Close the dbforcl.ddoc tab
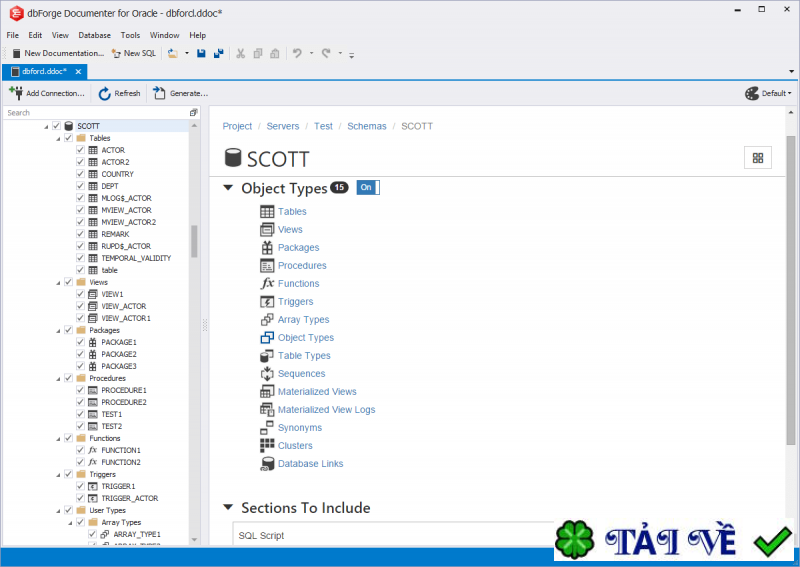Screen dimensions: 800x567 coord(78,71)
